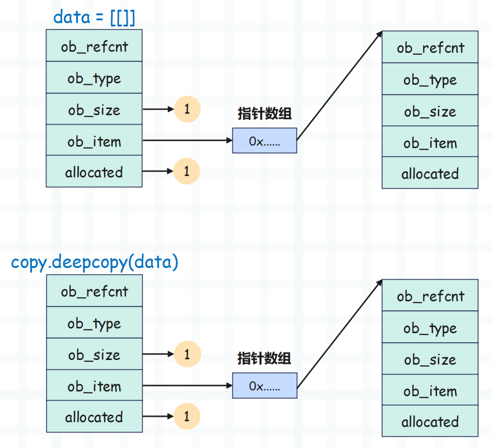Select ob_item in upper-right inner list struct

430,142
